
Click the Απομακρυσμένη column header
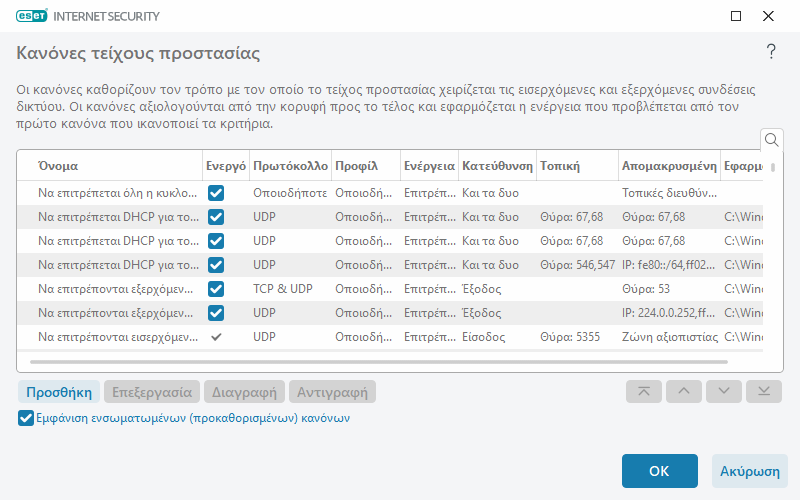(669, 166)
